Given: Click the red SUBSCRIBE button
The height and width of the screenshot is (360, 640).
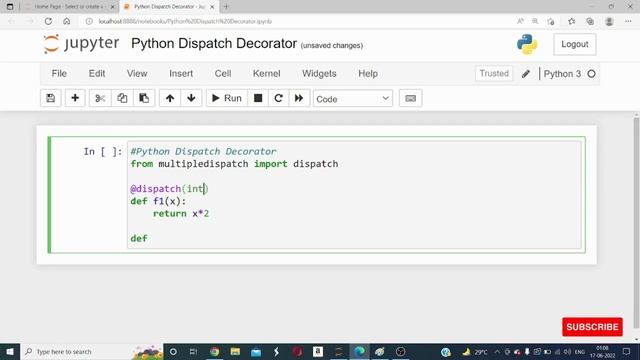Looking at the screenshot, I should (x=592, y=327).
